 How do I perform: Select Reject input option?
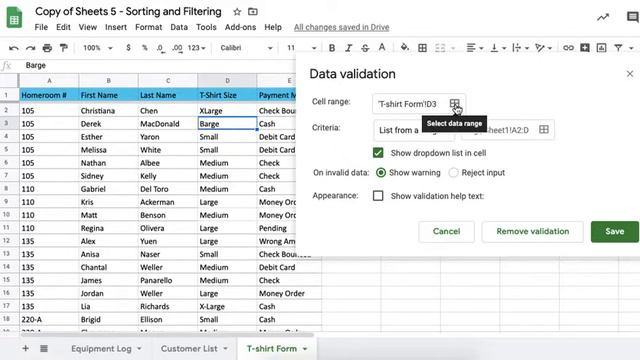[x=453, y=173]
